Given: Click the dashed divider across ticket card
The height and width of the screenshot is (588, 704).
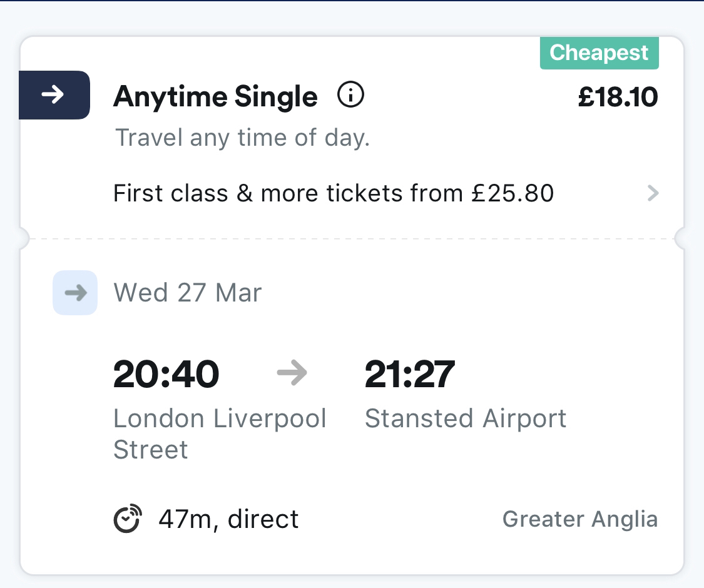Looking at the screenshot, I should click(x=352, y=239).
